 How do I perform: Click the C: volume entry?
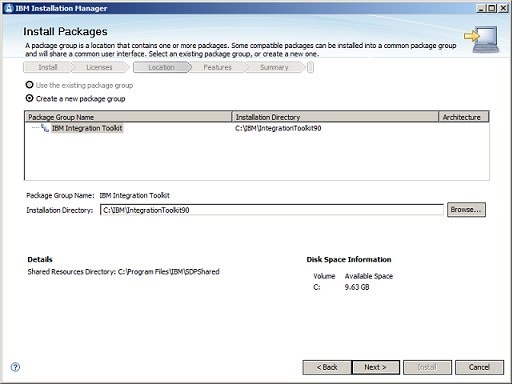(317, 287)
